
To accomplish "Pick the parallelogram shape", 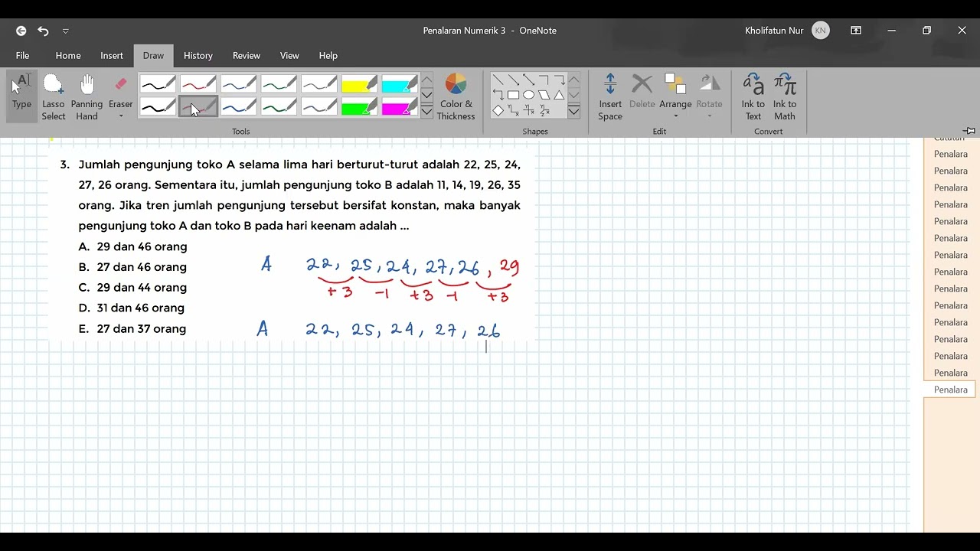I will (x=544, y=95).
